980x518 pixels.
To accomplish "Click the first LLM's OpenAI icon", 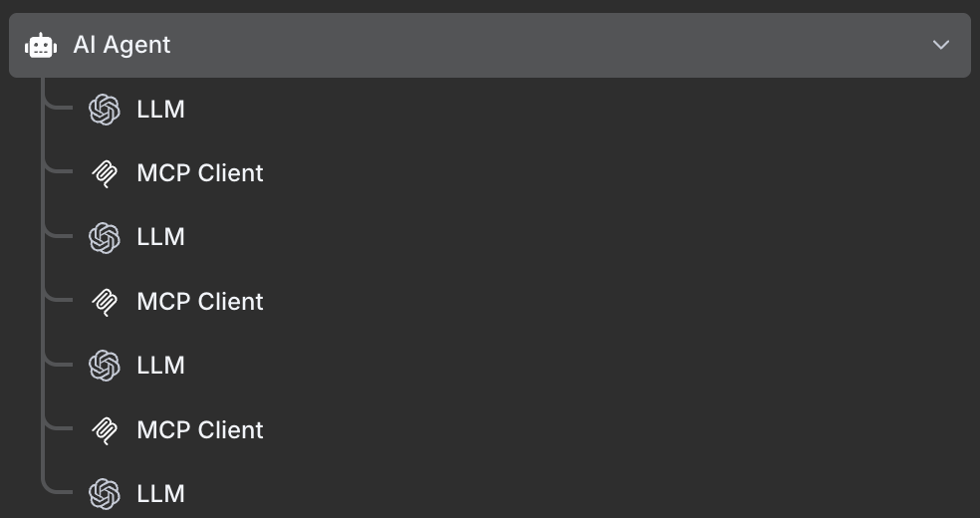I will coord(105,110).
